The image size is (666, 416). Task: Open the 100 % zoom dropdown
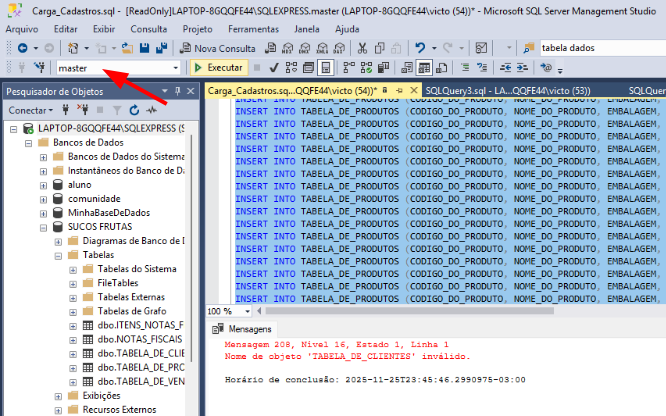coord(247,311)
